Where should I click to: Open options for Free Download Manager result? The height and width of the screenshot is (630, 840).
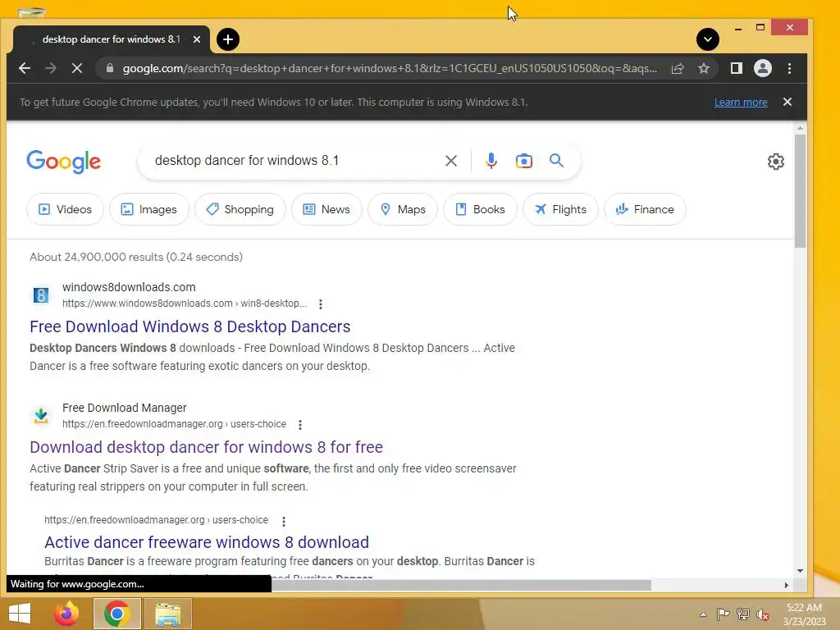click(x=300, y=424)
